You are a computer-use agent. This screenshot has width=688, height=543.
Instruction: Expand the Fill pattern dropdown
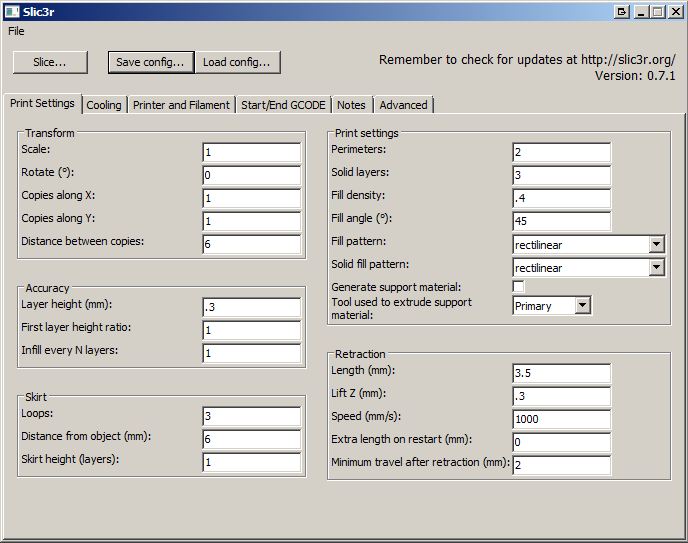point(656,244)
